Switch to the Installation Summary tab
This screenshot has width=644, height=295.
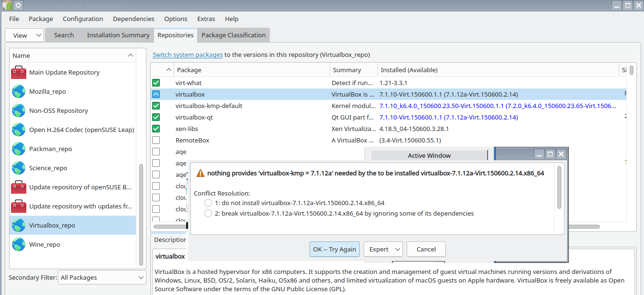pyautogui.click(x=118, y=35)
